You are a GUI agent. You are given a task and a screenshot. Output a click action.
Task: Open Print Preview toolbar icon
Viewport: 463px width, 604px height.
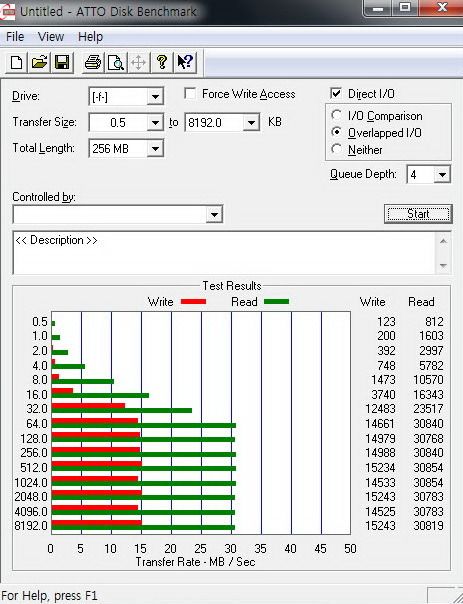tap(116, 62)
